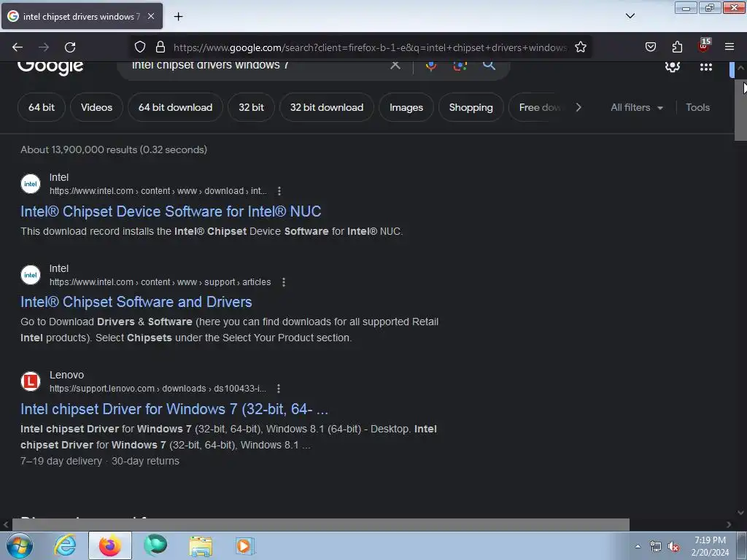Apply 64 bit download filter chip

click(x=175, y=108)
